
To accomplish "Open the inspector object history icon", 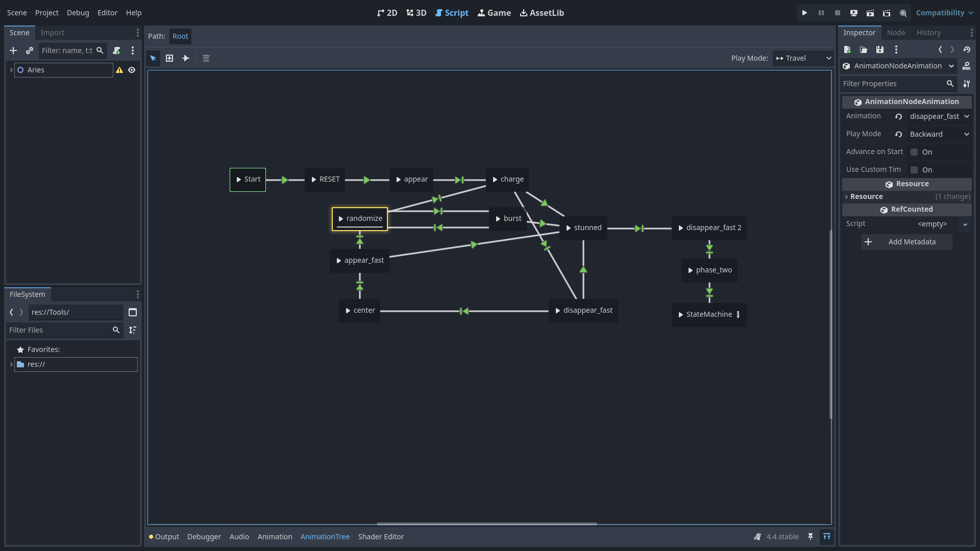I will (x=967, y=49).
